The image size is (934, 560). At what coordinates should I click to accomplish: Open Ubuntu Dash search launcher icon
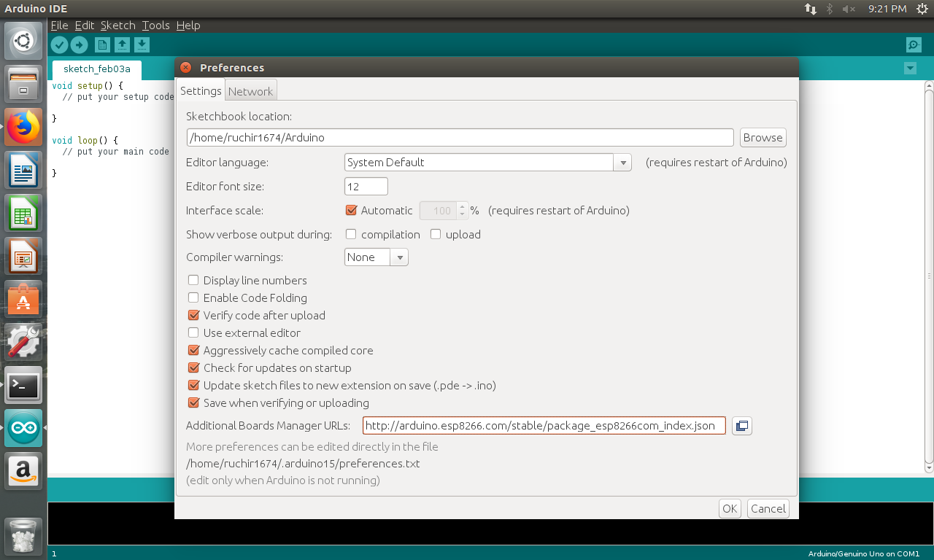click(x=24, y=42)
